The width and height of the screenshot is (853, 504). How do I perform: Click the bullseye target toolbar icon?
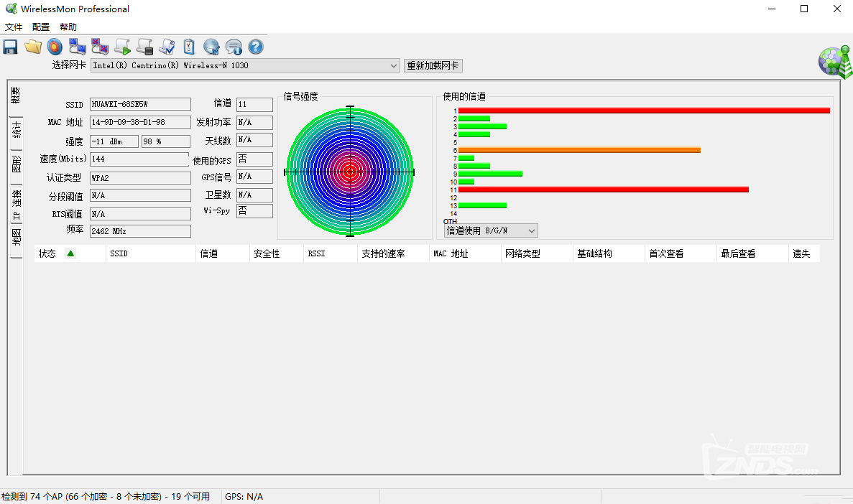coord(55,47)
